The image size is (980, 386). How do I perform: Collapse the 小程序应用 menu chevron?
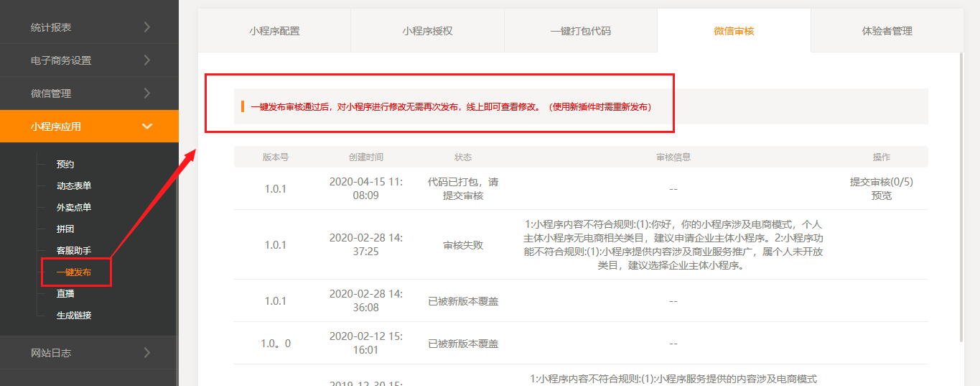coord(147,127)
